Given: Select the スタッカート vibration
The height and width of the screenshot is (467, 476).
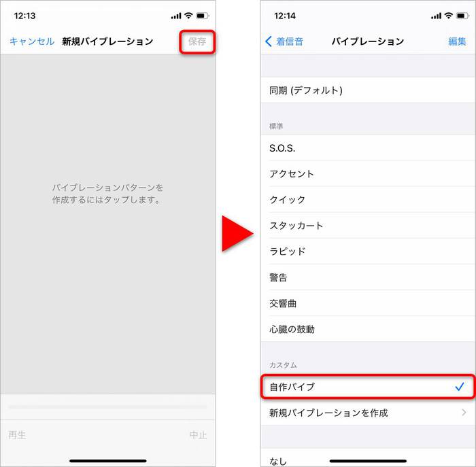Looking at the screenshot, I should (369, 226).
